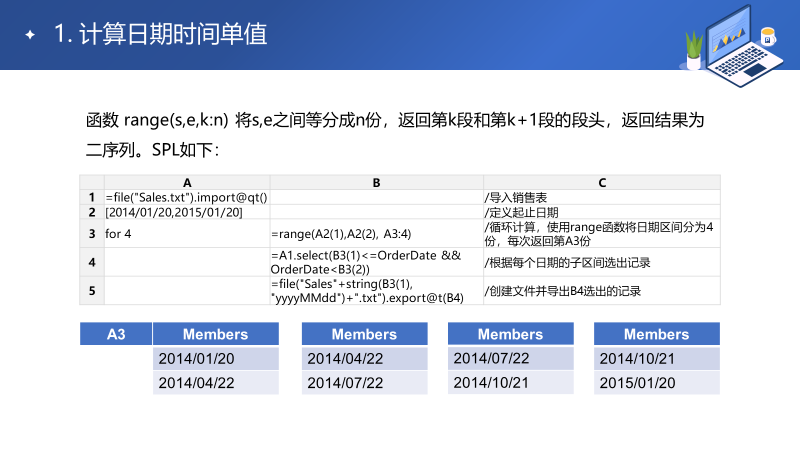800x450 pixels.
Task: Click '2014/10/21' in the fourth Members table
Action: coord(657,359)
